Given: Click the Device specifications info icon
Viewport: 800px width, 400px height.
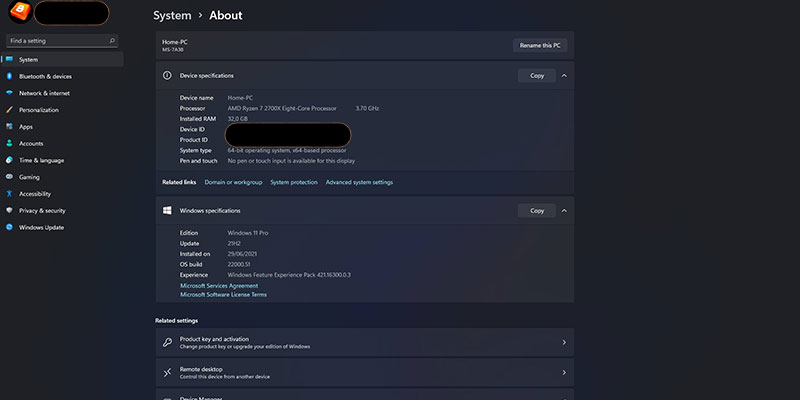Looking at the screenshot, I should pyautogui.click(x=167, y=76).
